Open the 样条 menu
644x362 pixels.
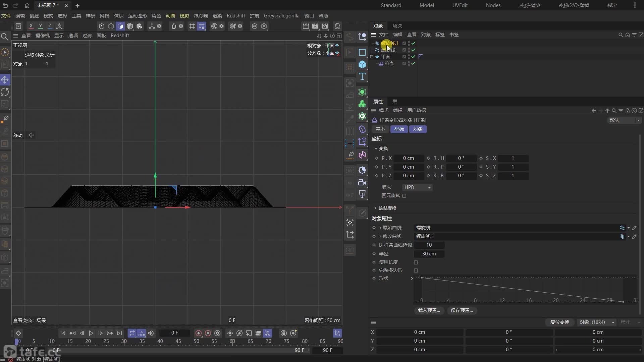click(x=91, y=16)
